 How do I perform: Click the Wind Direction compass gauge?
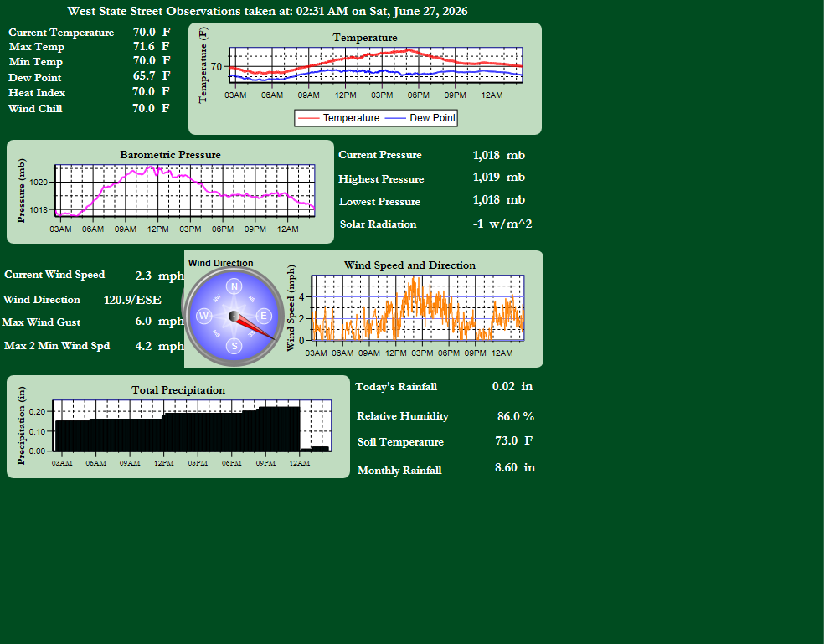pos(234,316)
